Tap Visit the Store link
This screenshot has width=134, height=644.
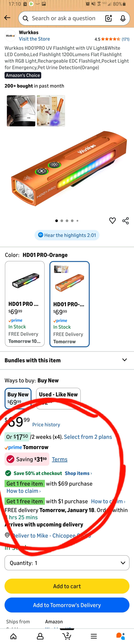point(34,39)
